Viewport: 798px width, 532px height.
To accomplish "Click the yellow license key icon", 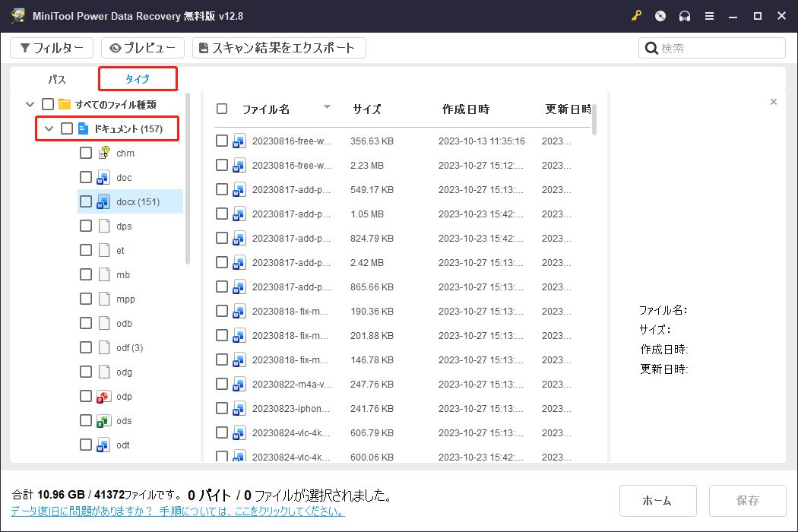I will (636, 15).
